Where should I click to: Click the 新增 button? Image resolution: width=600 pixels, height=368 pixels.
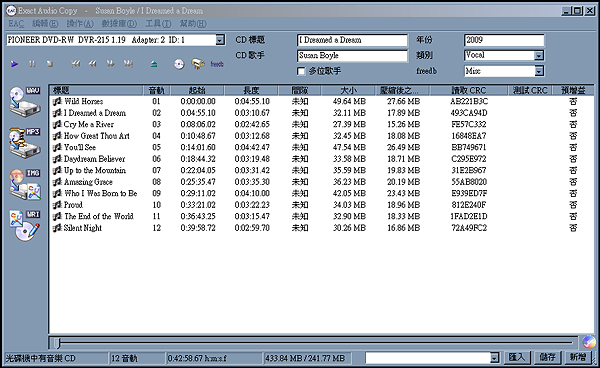(578, 358)
